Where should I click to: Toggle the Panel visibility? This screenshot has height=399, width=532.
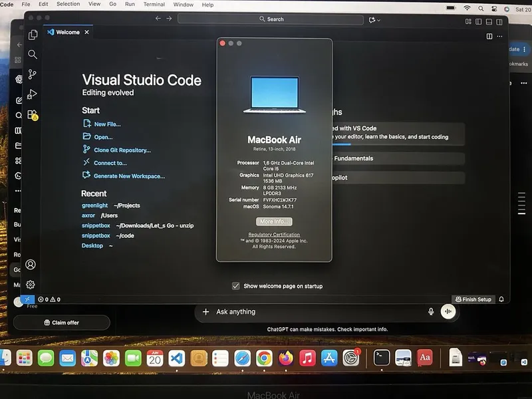click(x=489, y=21)
